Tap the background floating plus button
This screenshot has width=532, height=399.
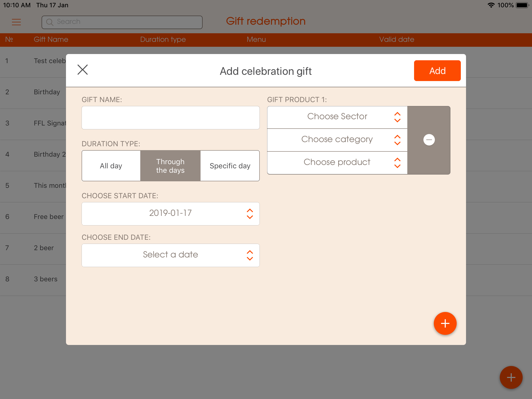click(x=511, y=377)
